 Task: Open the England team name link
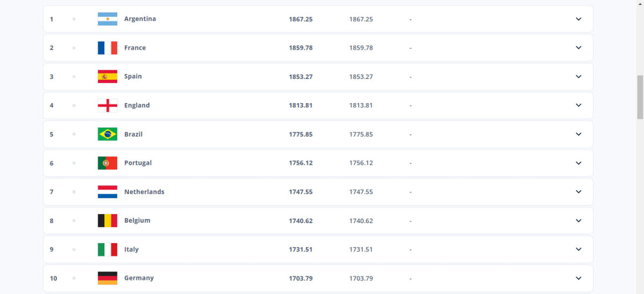tap(137, 105)
